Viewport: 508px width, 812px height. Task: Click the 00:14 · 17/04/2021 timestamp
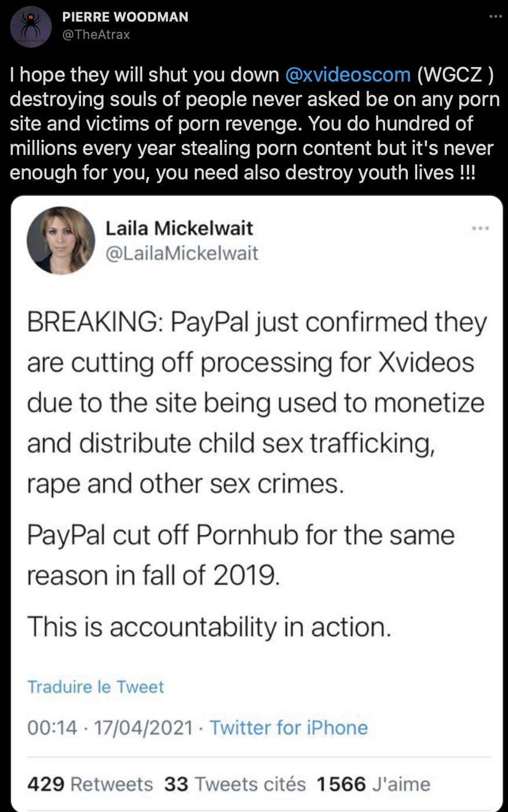(x=110, y=728)
